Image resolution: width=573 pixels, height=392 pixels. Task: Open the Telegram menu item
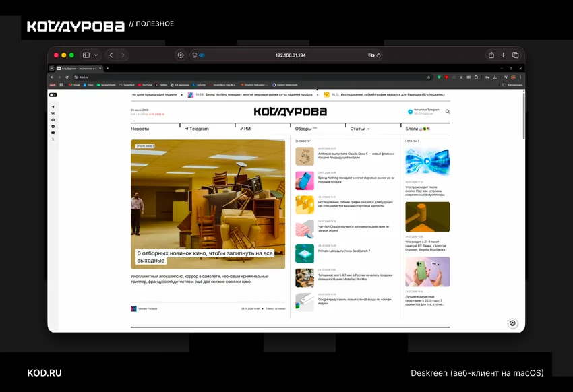click(x=197, y=129)
